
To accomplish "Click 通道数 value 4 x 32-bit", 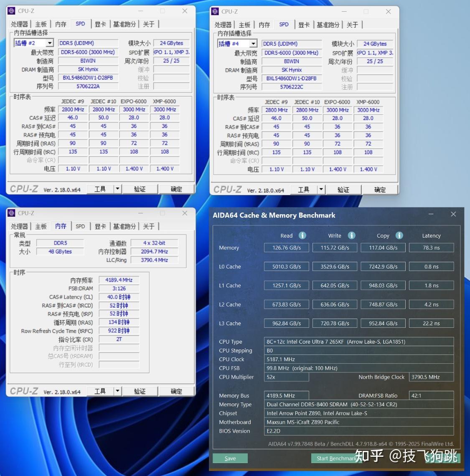I will click(154, 243).
